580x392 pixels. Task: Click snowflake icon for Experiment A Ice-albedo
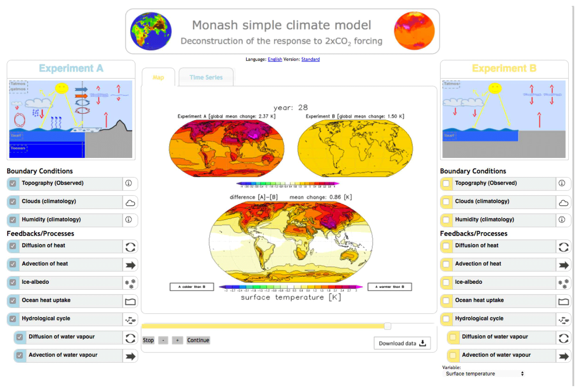(x=130, y=283)
